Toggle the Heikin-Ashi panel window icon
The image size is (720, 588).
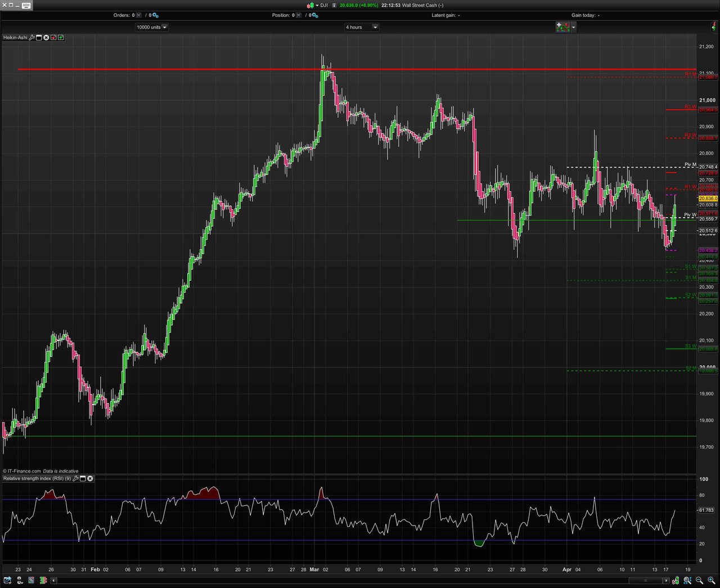39,38
